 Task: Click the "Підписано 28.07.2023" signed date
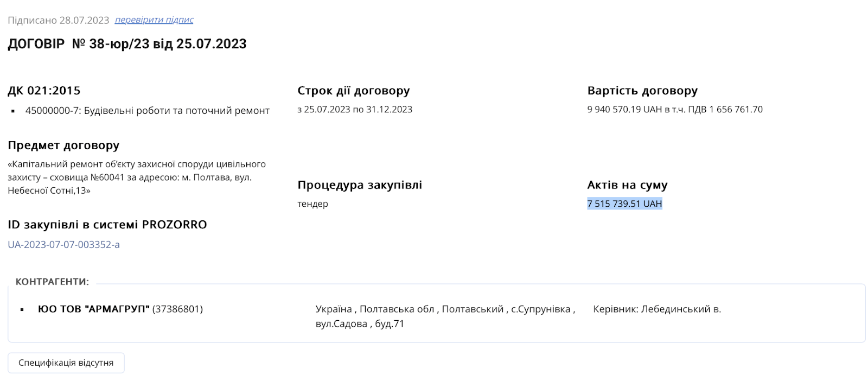pyautogui.click(x=59, y=20)
